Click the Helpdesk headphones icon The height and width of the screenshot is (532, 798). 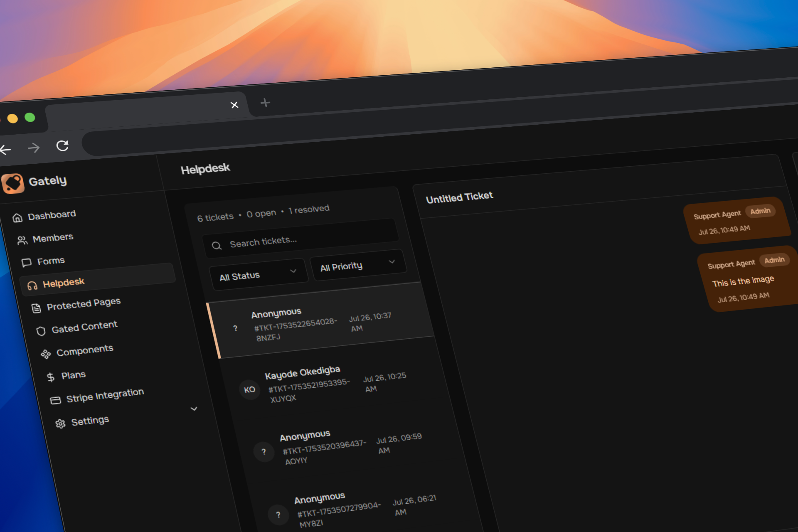32,286
